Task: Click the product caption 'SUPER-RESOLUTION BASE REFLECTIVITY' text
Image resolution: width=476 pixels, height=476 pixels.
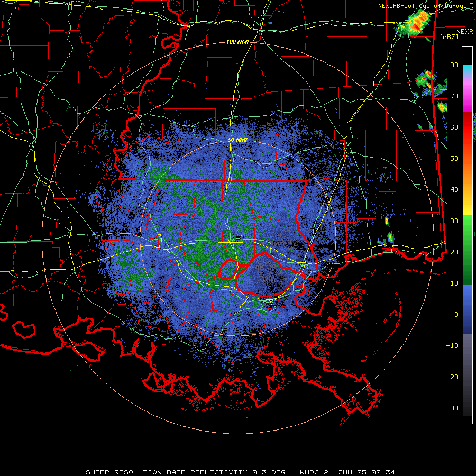Action: coord(167,472)
